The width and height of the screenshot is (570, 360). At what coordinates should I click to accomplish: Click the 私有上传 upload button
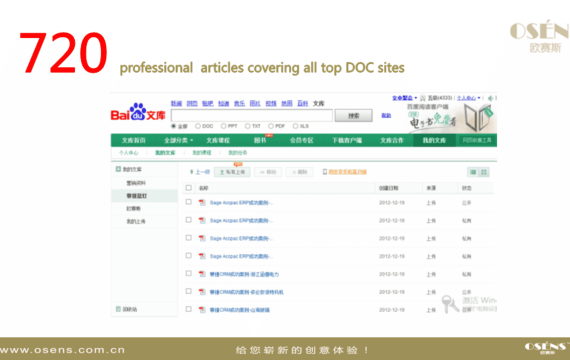[x=232, y=172]
